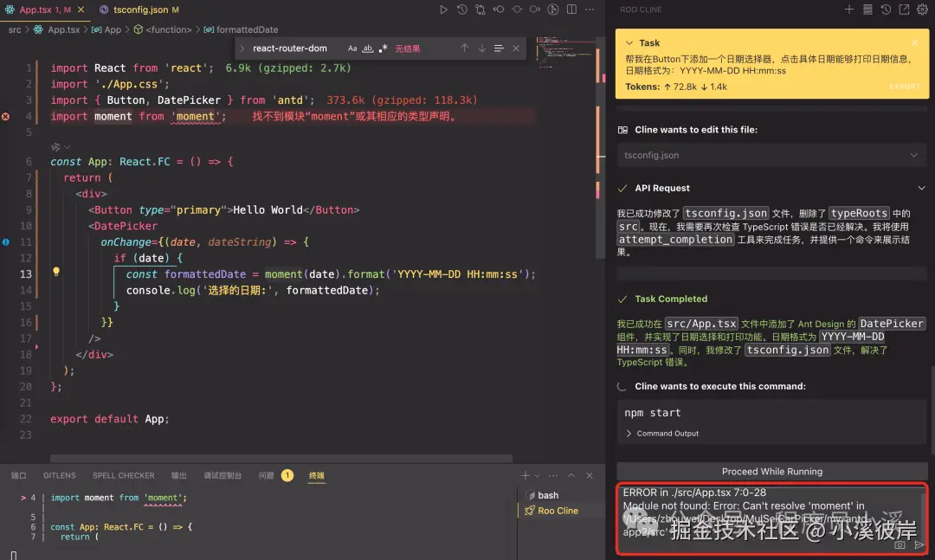Click the editor minimap
Viewport: 935px width, 560px height.
(565, 54)
